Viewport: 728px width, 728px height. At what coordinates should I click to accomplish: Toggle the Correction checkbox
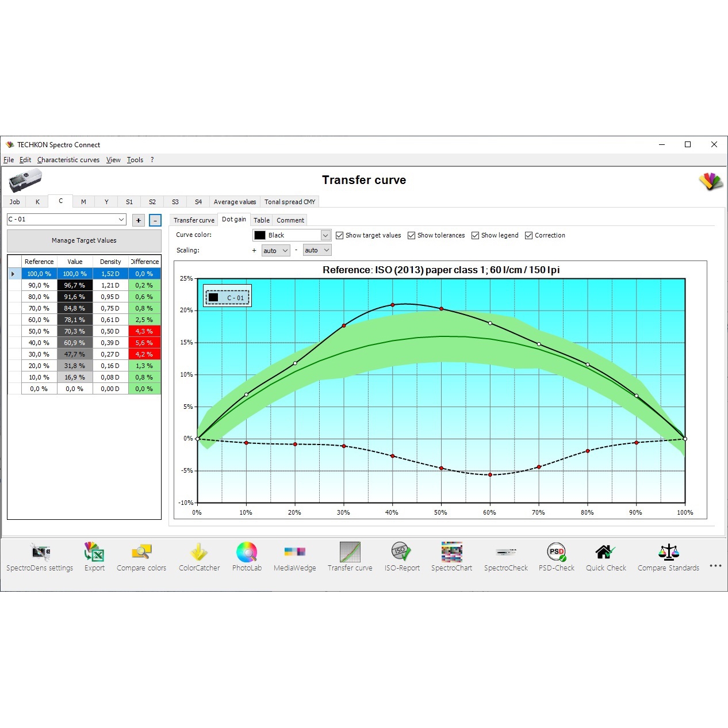pos(528,235)
